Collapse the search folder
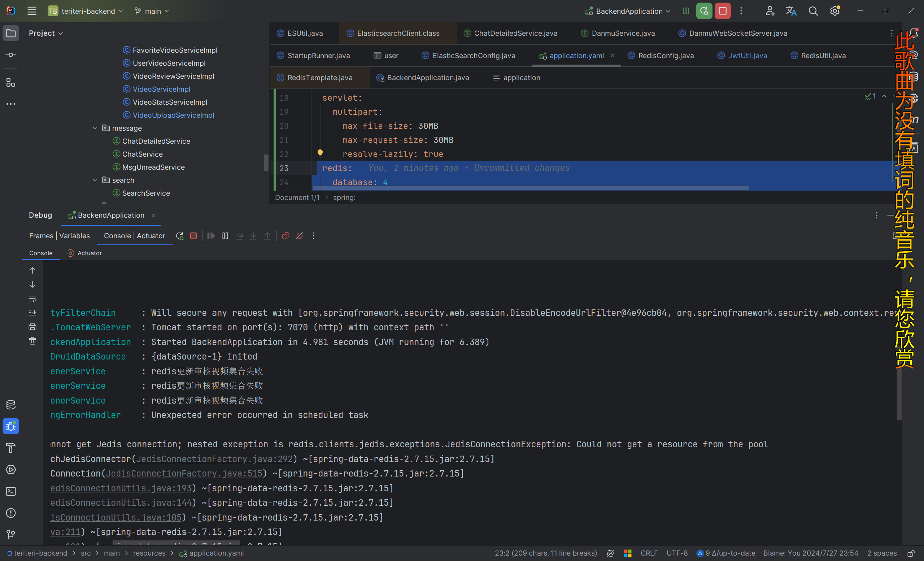Image resolution: width=924 pixels, height=561 pixels. [x=95, y=180]
